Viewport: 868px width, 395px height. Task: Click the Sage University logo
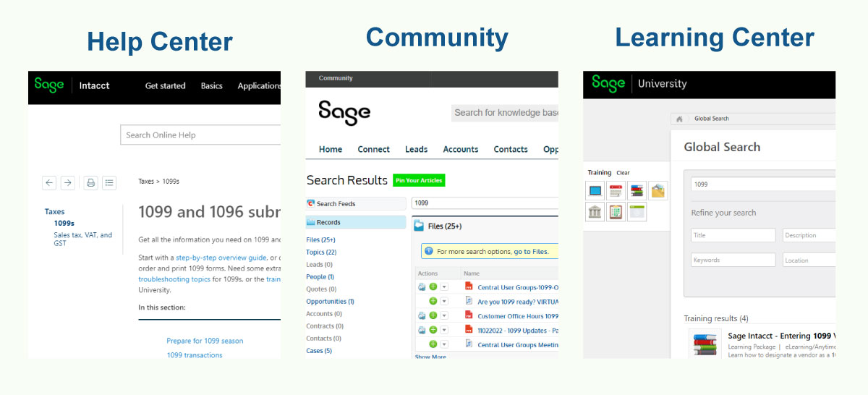tap(639, 84)
